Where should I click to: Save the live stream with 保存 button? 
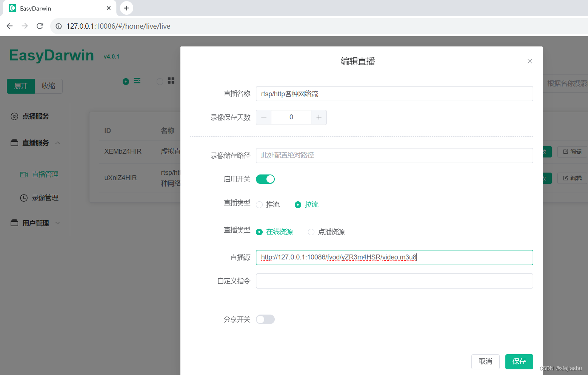(x=519, y=361)
